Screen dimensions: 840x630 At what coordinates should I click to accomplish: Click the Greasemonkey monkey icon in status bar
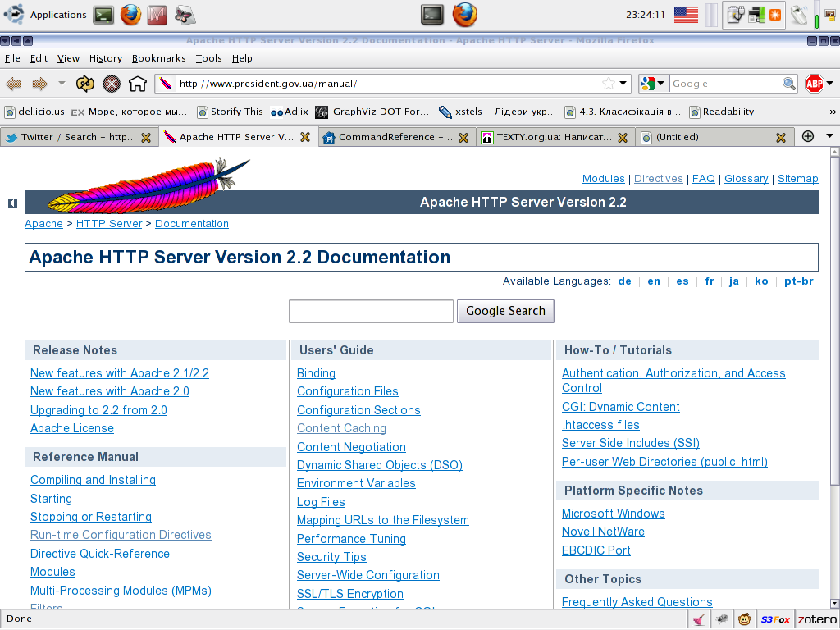pyautogui.click(x=745, y=620)
